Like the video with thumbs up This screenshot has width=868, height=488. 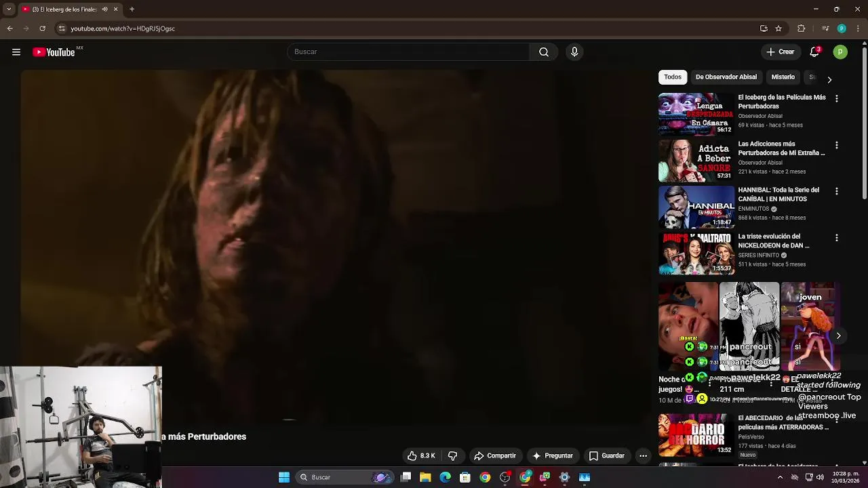point(421,455)
